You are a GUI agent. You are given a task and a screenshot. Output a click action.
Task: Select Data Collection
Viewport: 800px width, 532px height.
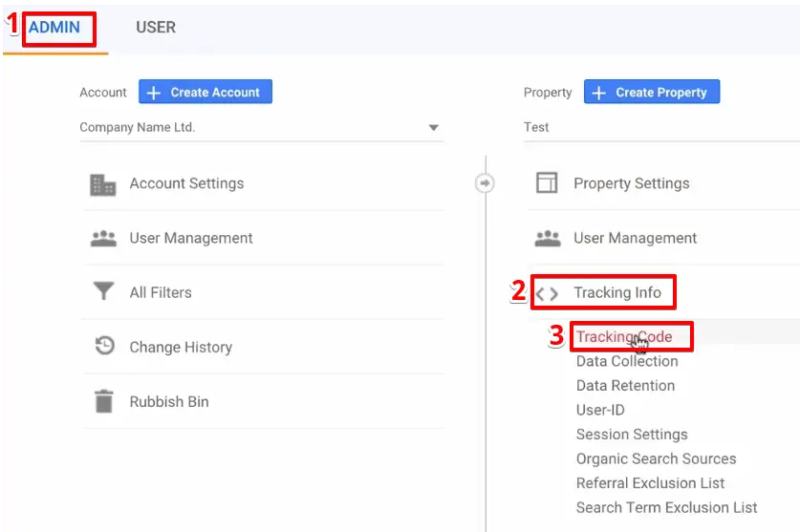(x=627, y=361)
